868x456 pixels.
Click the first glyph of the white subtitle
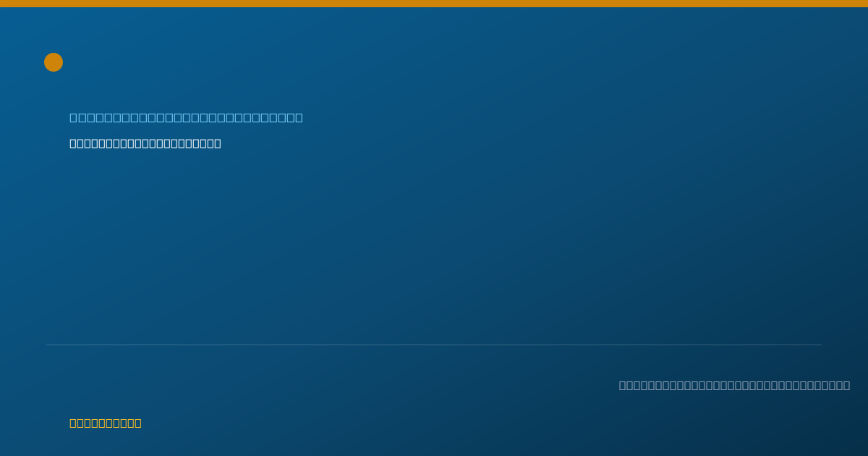tap(73, 143)
